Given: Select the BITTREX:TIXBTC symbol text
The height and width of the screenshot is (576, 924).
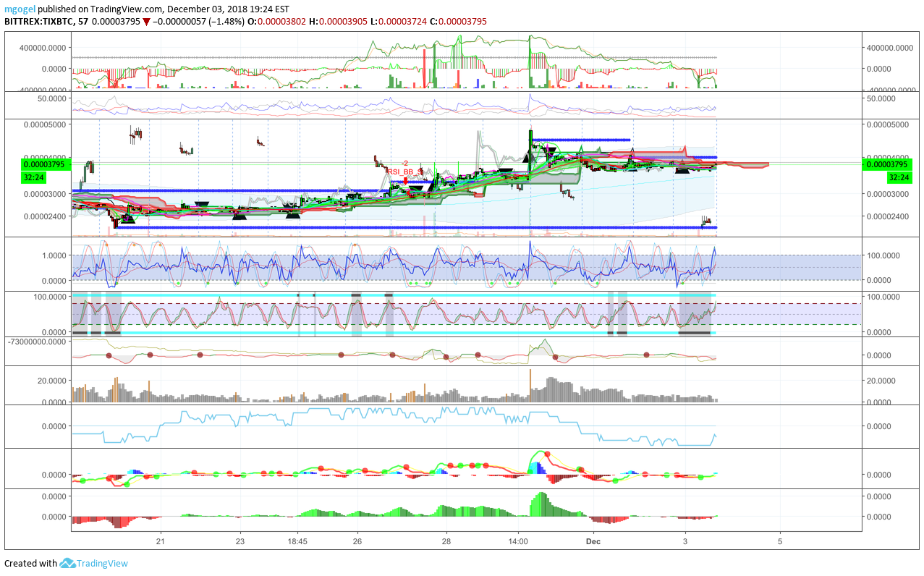Looking at the screenshot, I should [38, 22].
